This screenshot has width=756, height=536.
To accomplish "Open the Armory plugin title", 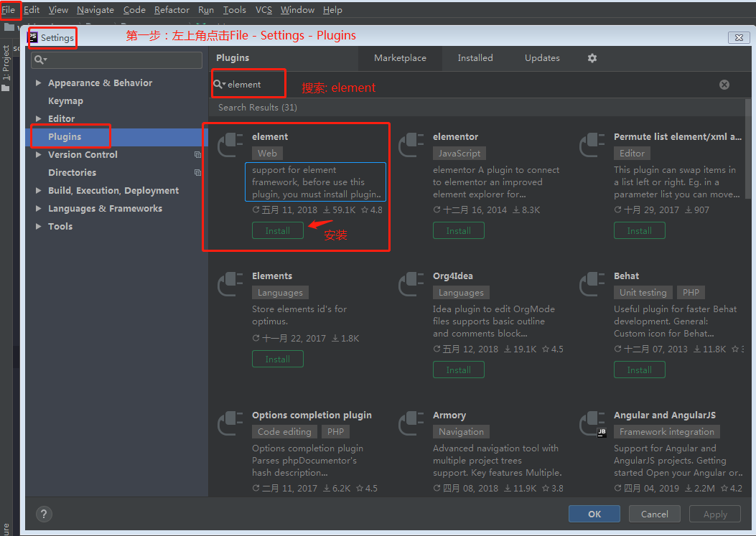I will click(449, 415).
